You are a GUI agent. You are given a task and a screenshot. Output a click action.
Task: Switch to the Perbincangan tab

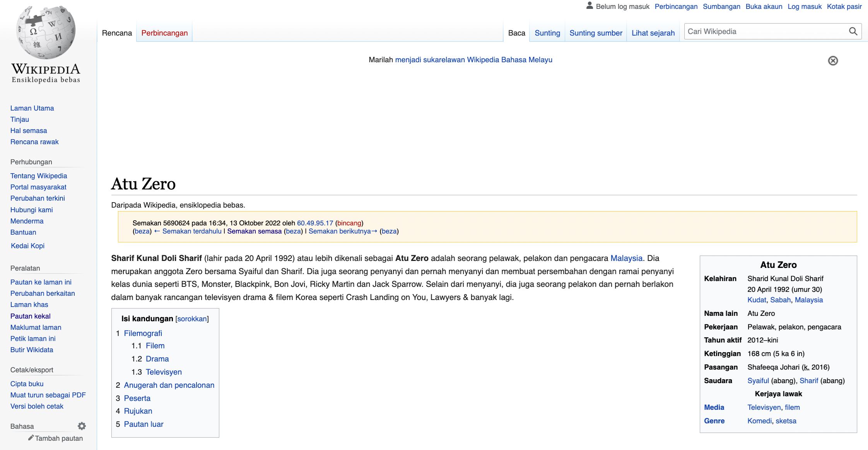pyautogui.click(x=164, y=32)
